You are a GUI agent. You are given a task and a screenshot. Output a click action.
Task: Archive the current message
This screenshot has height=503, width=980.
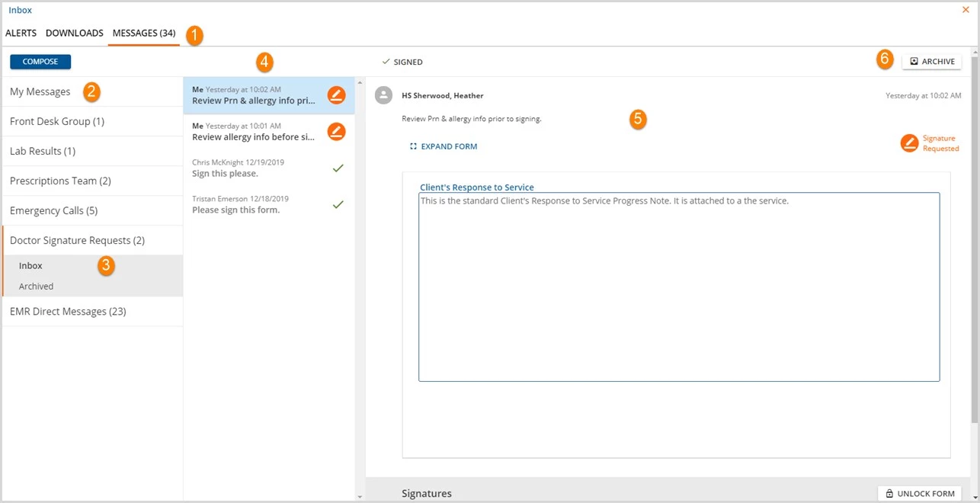931,62
